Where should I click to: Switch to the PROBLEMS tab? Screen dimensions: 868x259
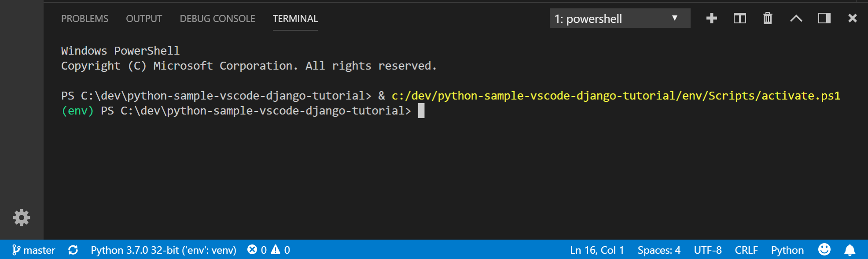[85, 19]
